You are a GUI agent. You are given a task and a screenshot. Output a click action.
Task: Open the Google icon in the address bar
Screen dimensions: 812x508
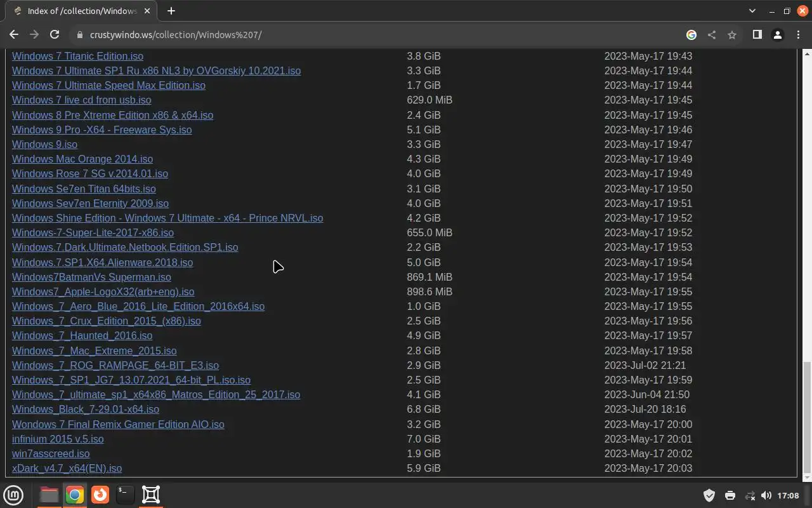coord(691,35)
